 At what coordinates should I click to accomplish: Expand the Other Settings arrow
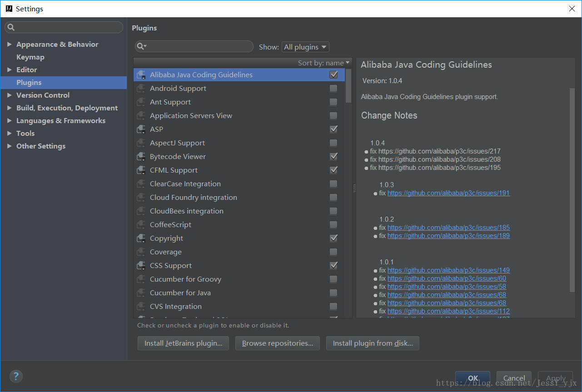[x=10, y=146]
